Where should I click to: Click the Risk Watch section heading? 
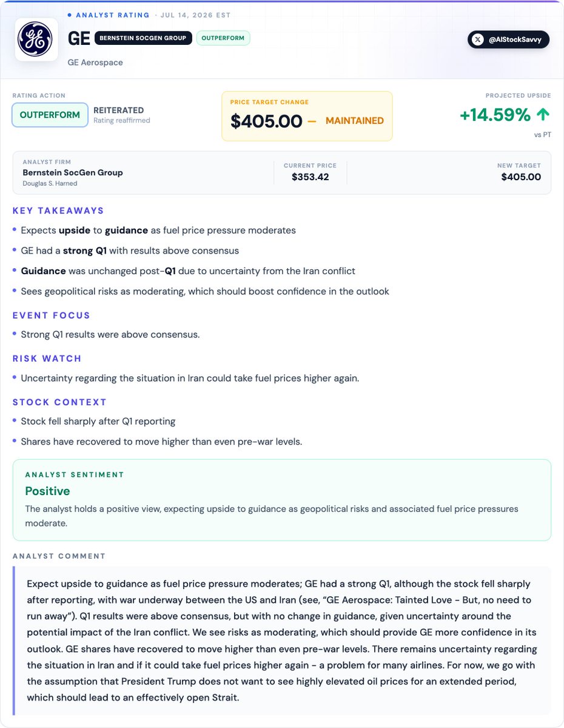47,359
